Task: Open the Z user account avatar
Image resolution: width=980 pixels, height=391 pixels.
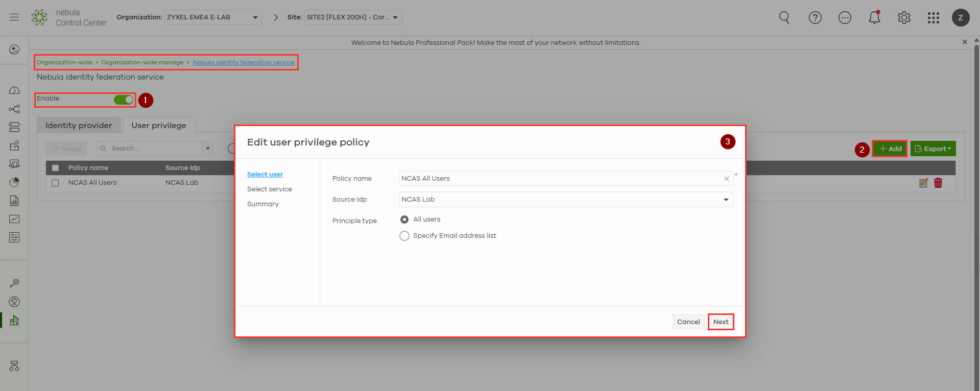Action: pos(961,17)
